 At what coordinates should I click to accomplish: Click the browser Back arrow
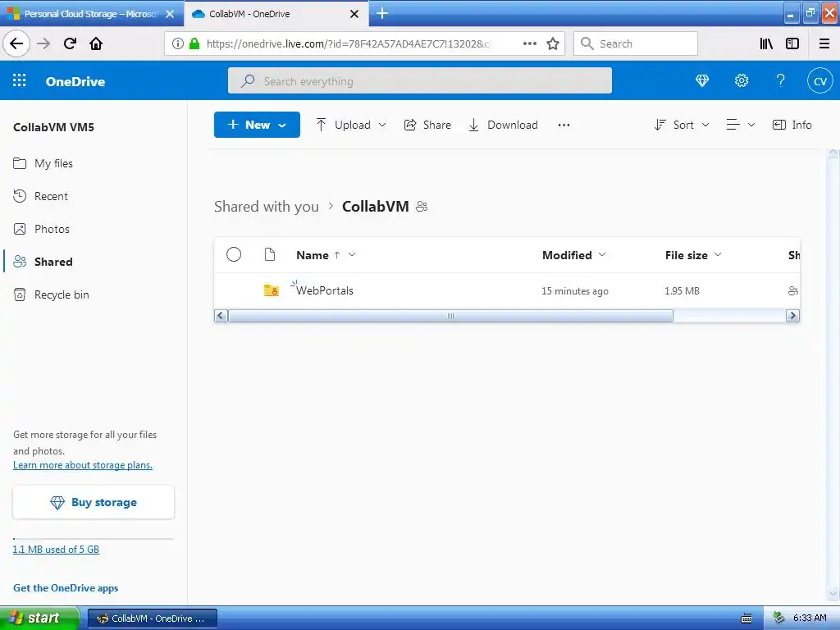pos(16,43)
